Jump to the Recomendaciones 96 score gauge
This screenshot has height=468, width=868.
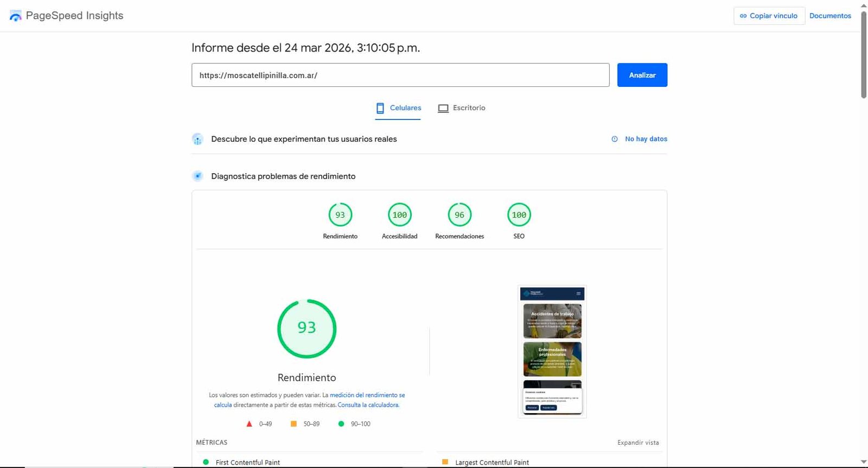[x=459, y=221]
